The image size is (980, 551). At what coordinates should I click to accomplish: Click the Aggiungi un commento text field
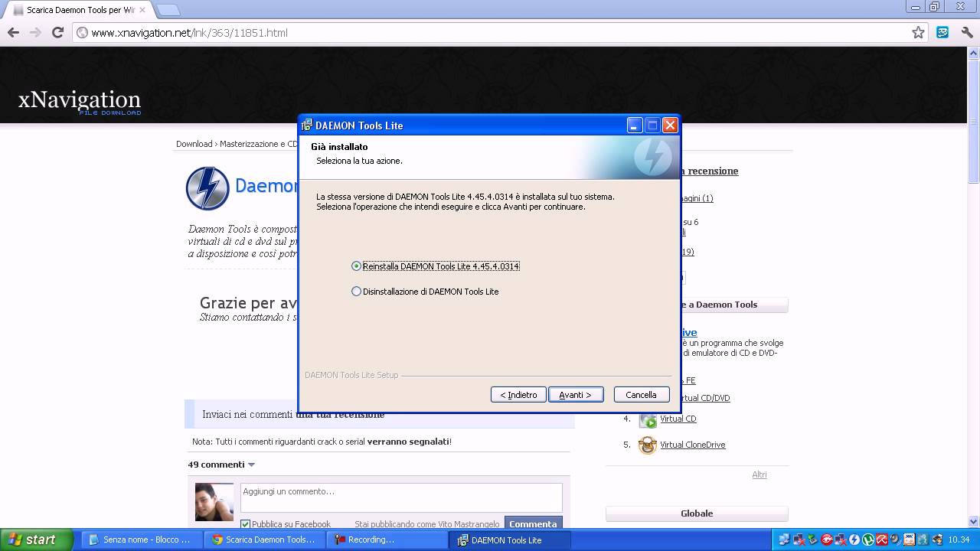[401, 497]
